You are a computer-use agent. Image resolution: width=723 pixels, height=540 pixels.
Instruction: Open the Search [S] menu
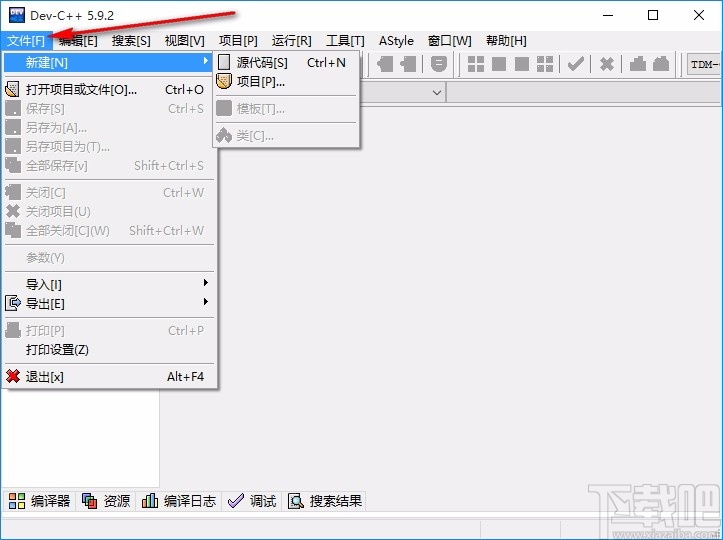point(131,41)
